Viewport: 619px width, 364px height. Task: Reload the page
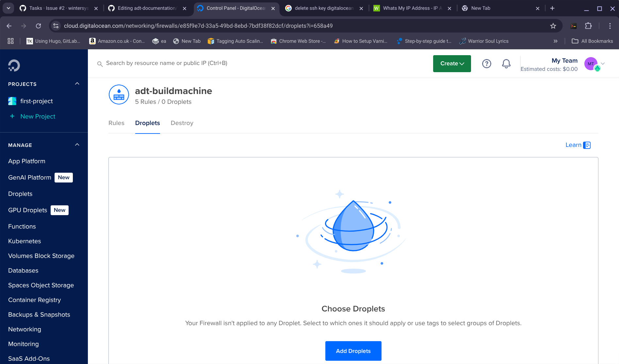tap(38, 26)
